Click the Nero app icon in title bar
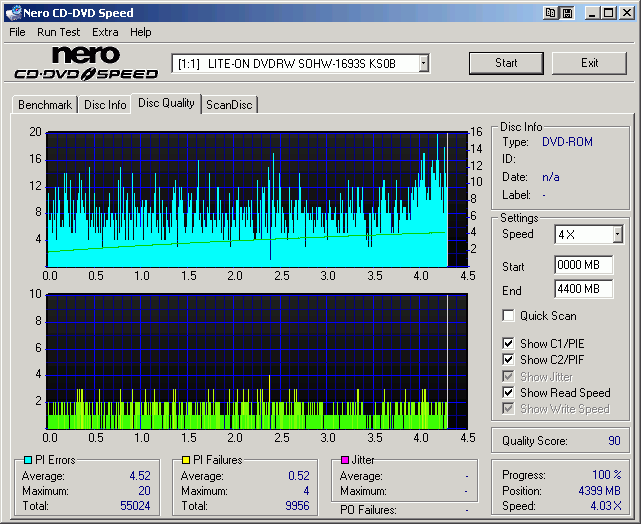Image resolution: width=641 pixels, height=524 pixels. point(12,12)
